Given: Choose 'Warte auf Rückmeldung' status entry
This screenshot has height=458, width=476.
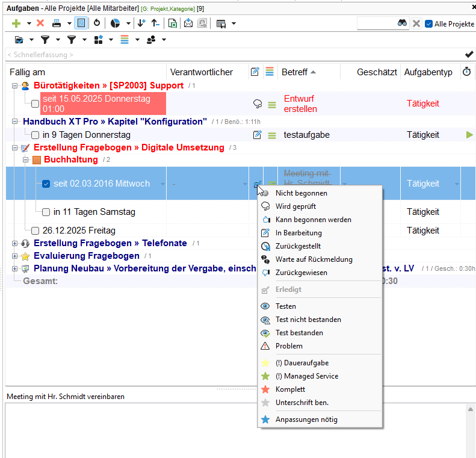Looking at the screenshot, I should point(314,259).
